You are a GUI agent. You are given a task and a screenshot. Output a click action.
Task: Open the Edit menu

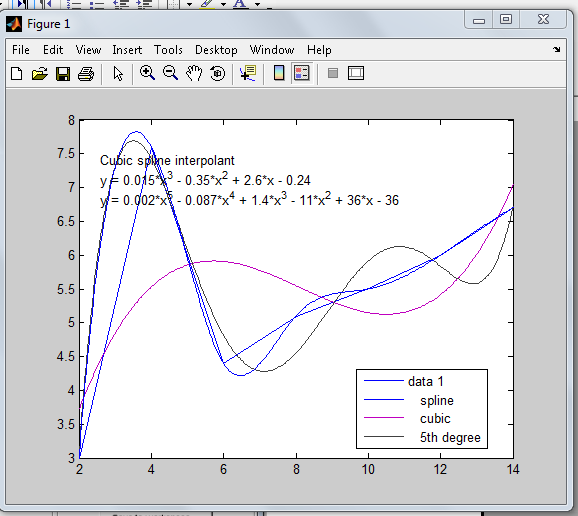[x=53, y=50]
